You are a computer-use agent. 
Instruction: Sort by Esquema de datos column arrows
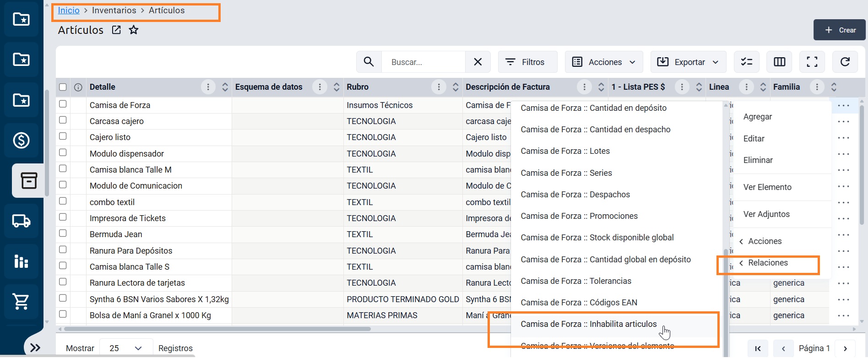(336, 87)
